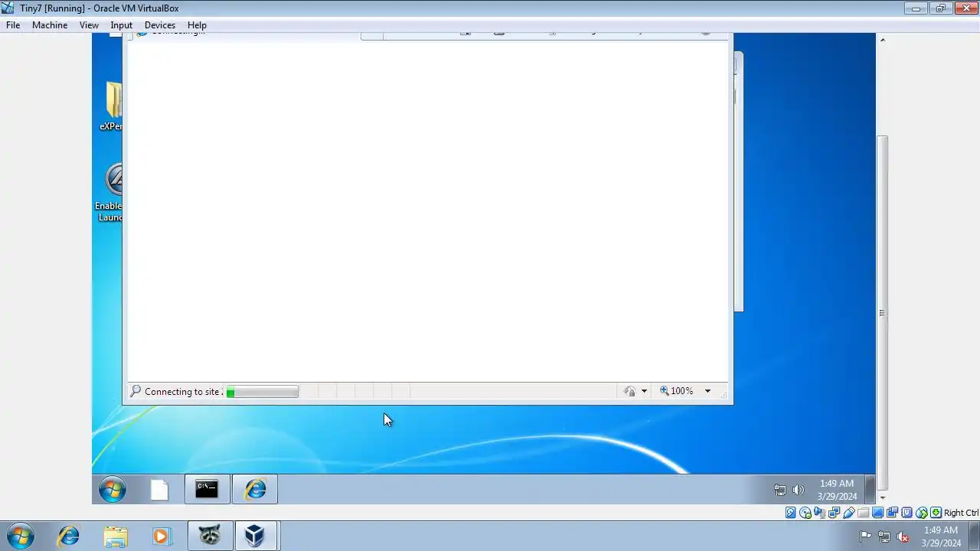Click the host Show Desktop button
Viewport: 980px width, 551px height.
pos(974,536)
